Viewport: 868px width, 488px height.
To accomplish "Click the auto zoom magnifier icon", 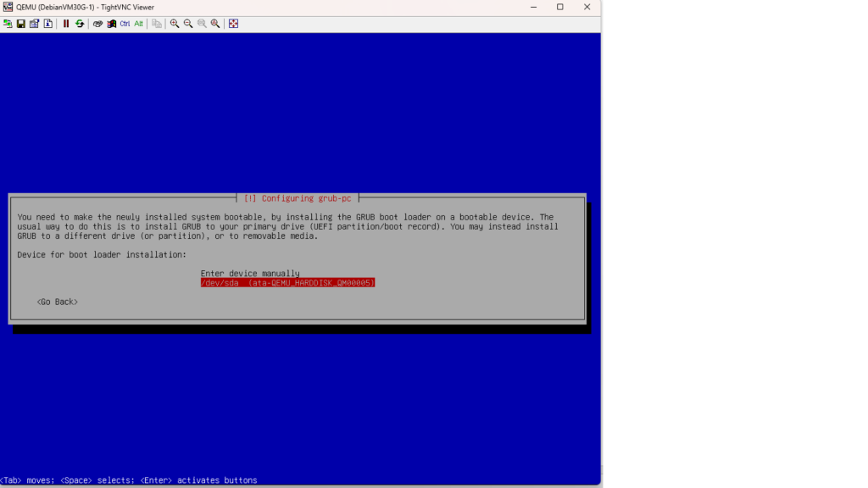I will coord(215,24).
